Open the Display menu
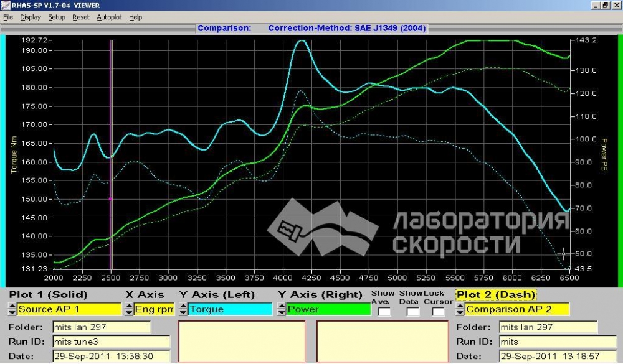623x364 pixels. pyautogui.click(x=31, y=17)
